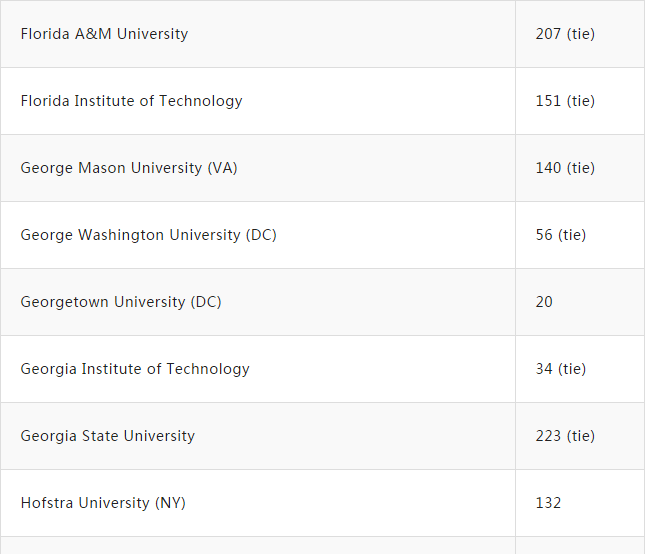Image resolution: width=645 pixels, height=554 pixels.
Task: Select the 151 (tie) rank value
Action: click(x=565, y=101)
